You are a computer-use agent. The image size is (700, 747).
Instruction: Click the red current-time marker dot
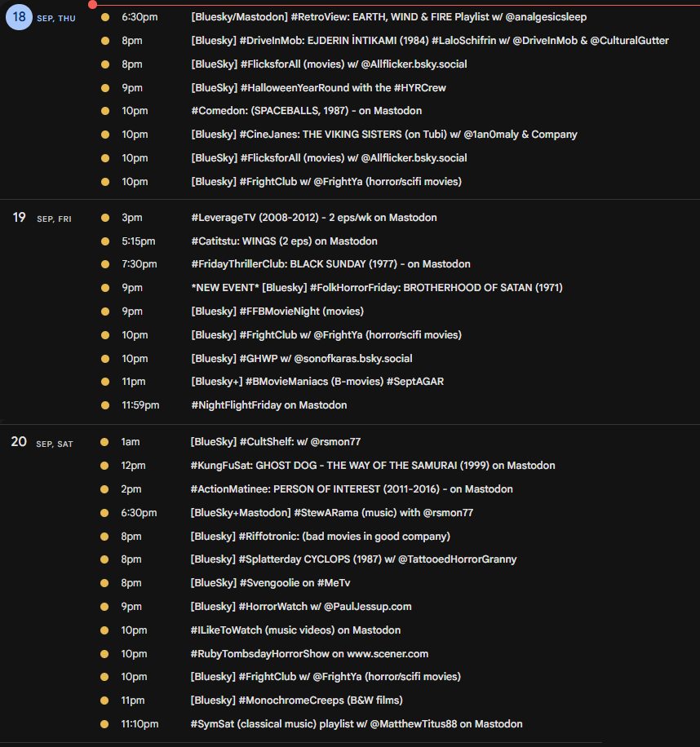(x=93, y=5)
